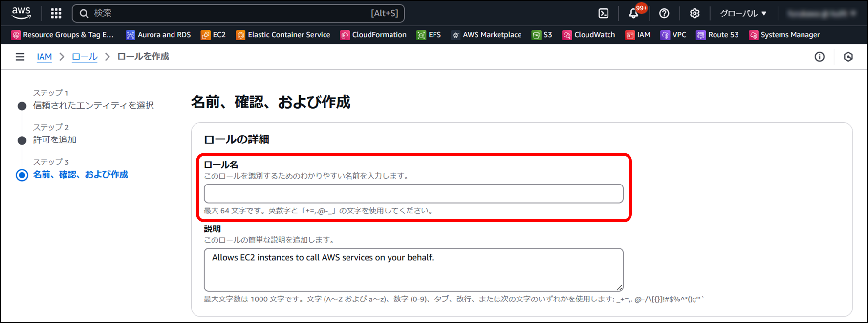Click the ステップ 1 label
The width and height of the screenshot is (868, 323).
coord(51,92)
